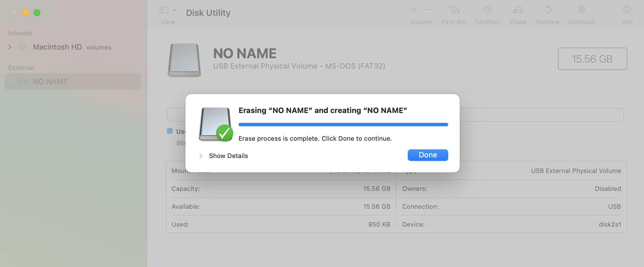Click Used value 950 KB
This screenshot has width=644, height=267.
(379, 224)
